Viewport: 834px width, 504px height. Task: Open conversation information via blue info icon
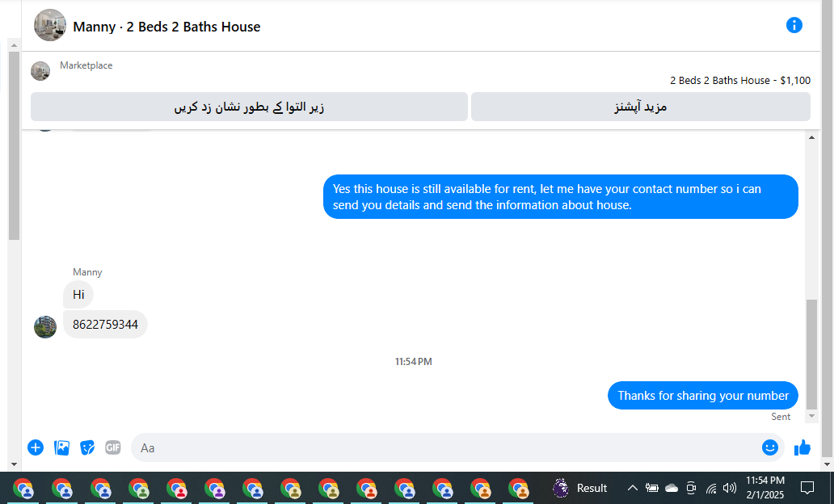pyautogui.click(x=794, y=25)
